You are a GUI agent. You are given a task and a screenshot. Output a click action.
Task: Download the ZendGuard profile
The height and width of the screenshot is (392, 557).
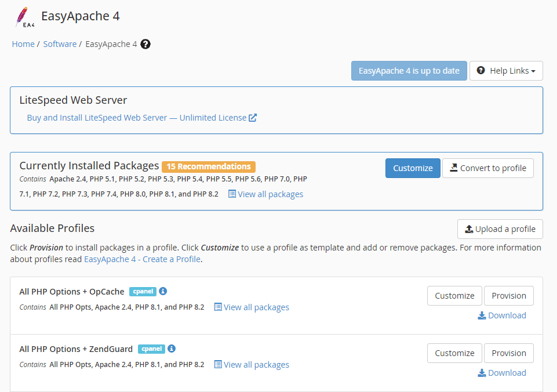(502, 373)
